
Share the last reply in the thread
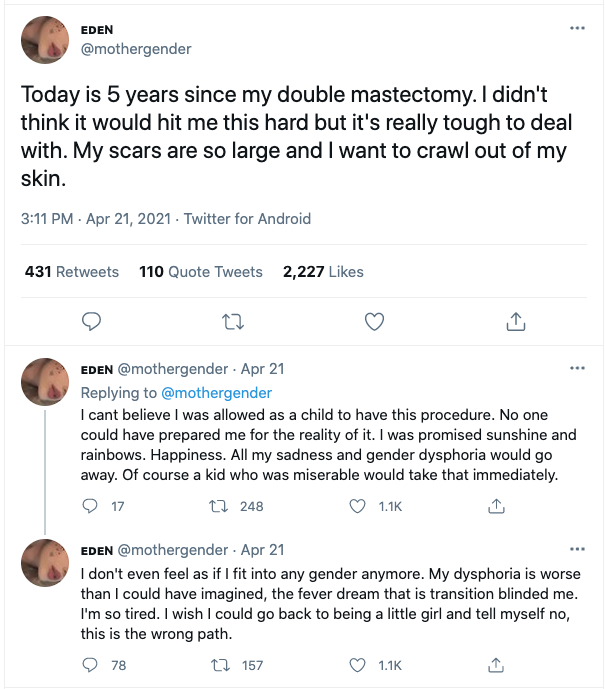click(x=495, y=664)
